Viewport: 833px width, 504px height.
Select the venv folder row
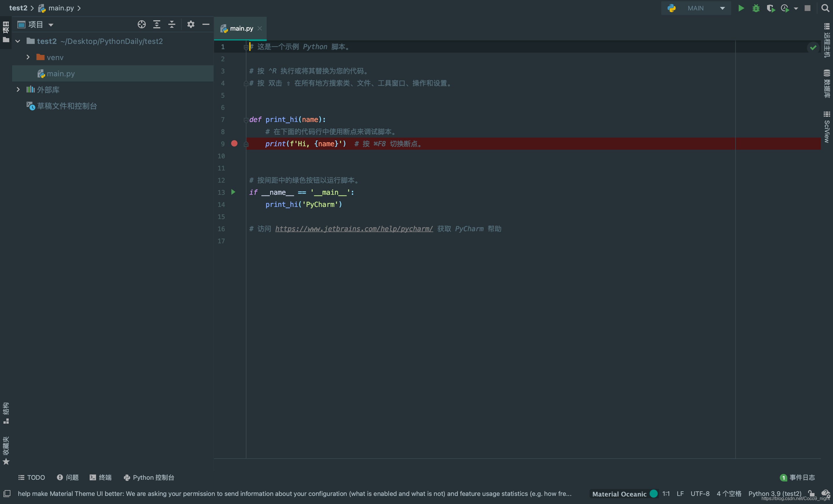113,57
